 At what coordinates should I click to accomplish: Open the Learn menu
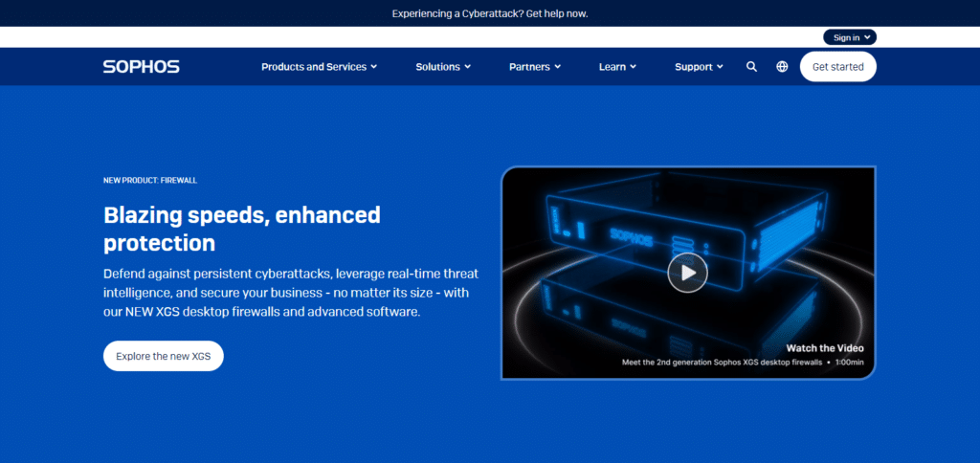[617, 67]
